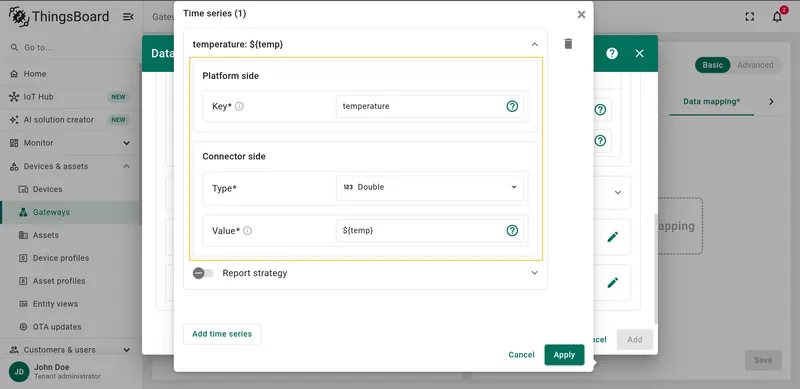This screenshot has width=800, height=389.
Task: Click the ThingsBoard logo icon
Action: 19,17
